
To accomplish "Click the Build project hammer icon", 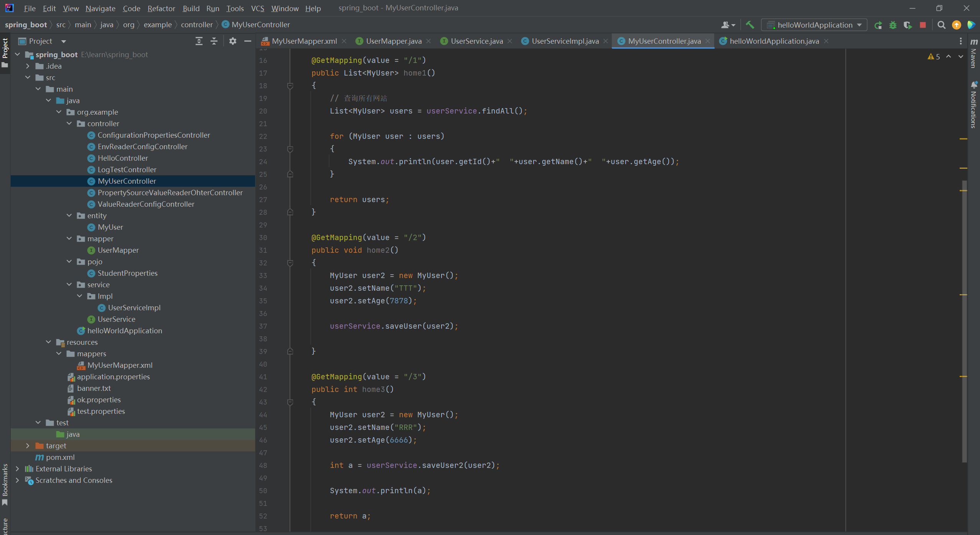I will point(749,25).
